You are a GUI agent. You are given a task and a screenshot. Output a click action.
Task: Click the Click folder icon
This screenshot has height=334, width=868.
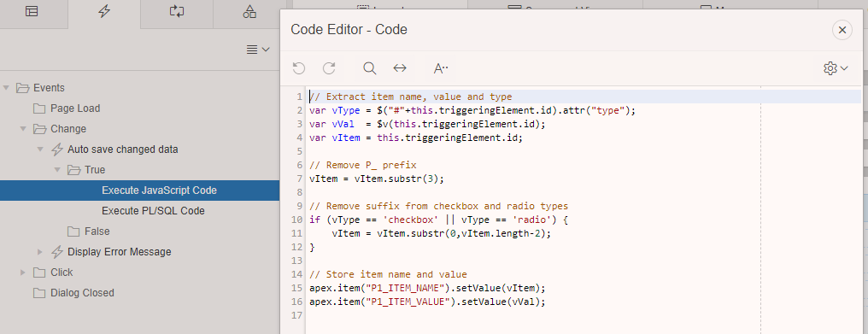pyautogui.click(x=39, y=272)
